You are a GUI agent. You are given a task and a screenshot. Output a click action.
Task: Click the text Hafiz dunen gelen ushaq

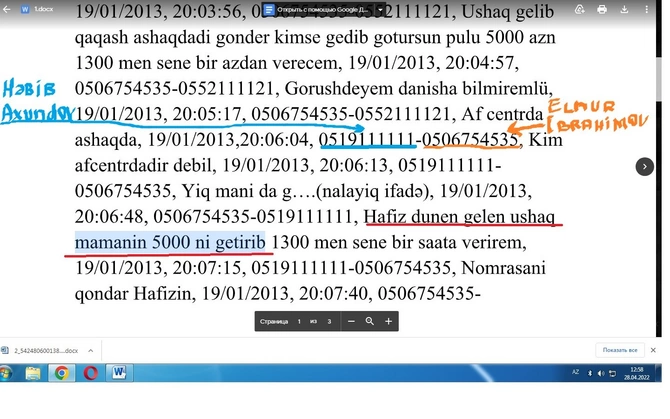click(459, 217)
